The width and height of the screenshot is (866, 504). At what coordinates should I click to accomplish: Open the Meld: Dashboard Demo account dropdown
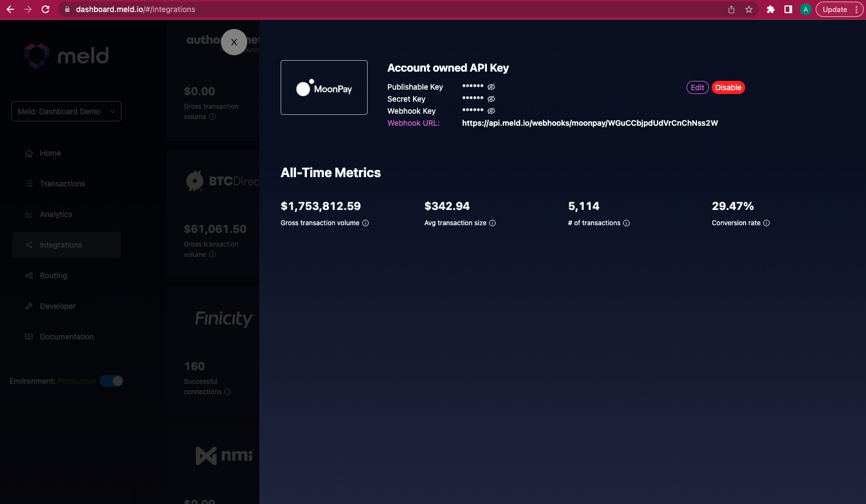coord(66,112)
